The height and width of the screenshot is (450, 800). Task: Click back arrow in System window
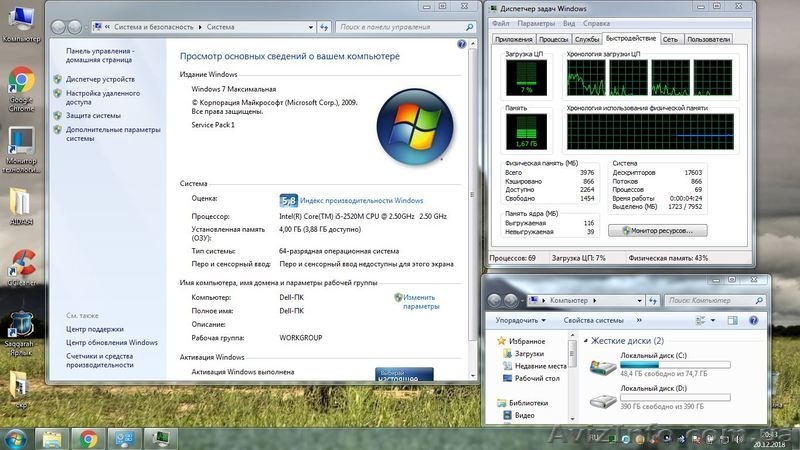tap(58, 27)
